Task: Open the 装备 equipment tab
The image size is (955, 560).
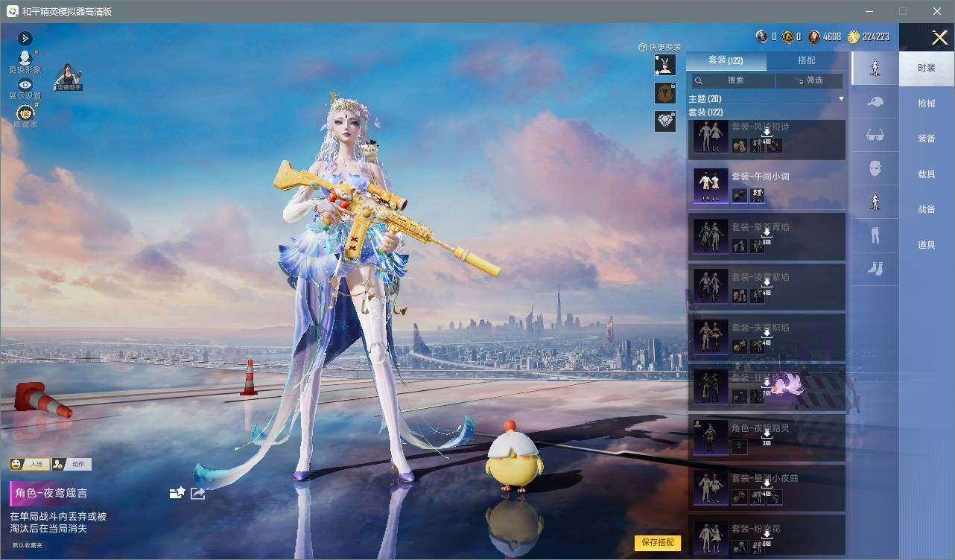Action: tap(927, 139)
